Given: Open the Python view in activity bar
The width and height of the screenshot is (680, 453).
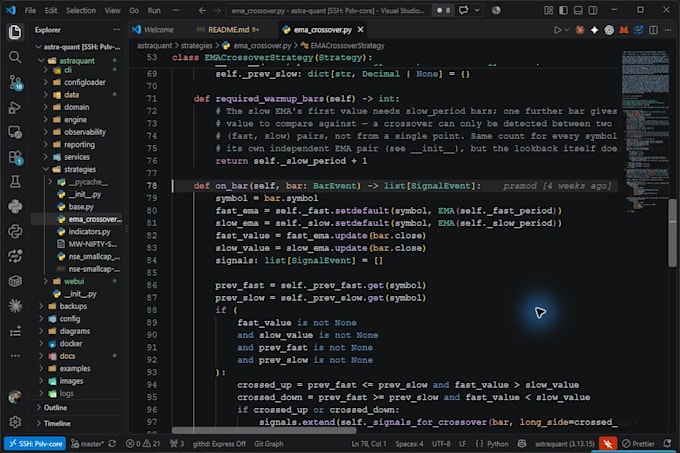Looking at the screenshot, I should 15,207.
